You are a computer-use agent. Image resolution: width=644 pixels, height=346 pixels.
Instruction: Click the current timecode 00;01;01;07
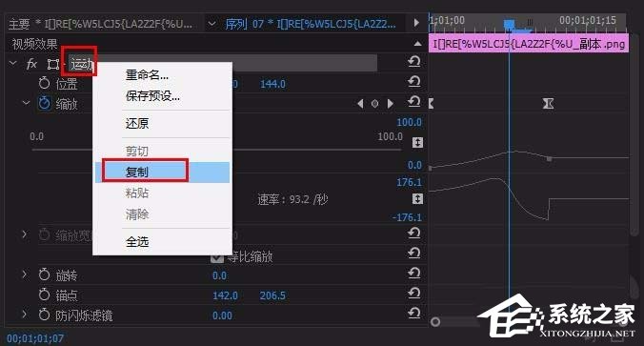point(35,338)
